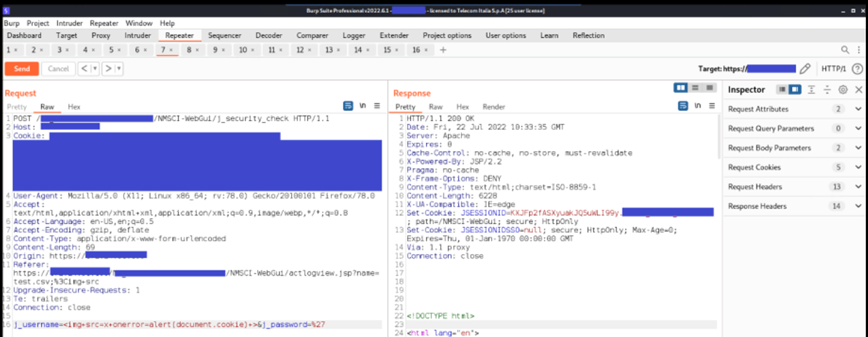This screenshot has width=868, height=337.
Task: Toggle response pretty-print format icon
Action: point(683,106)
